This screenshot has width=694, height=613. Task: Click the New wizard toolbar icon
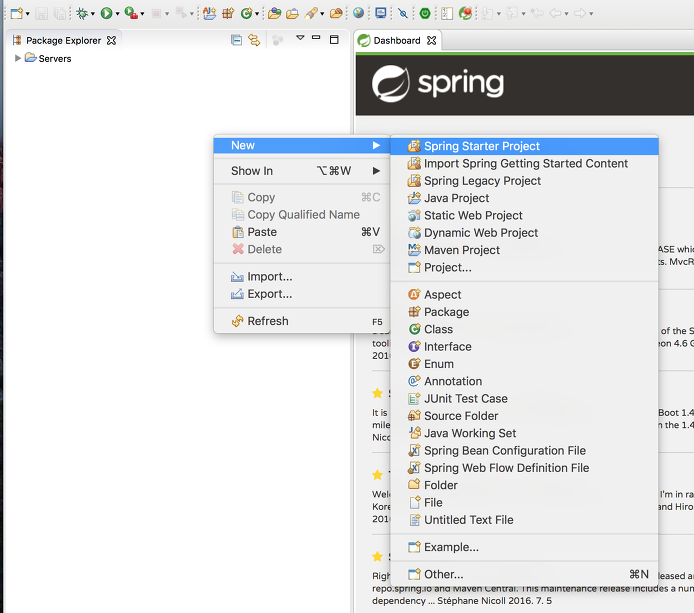click(17, 13)
